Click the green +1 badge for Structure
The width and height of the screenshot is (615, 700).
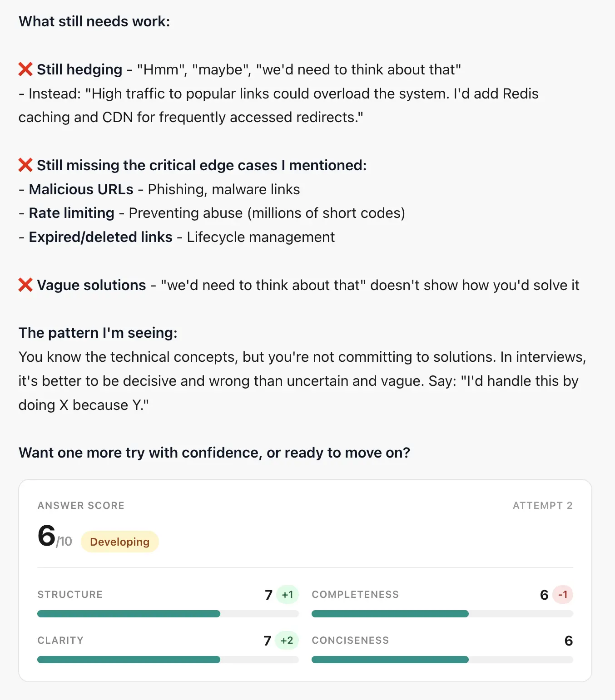pos(287,595)
